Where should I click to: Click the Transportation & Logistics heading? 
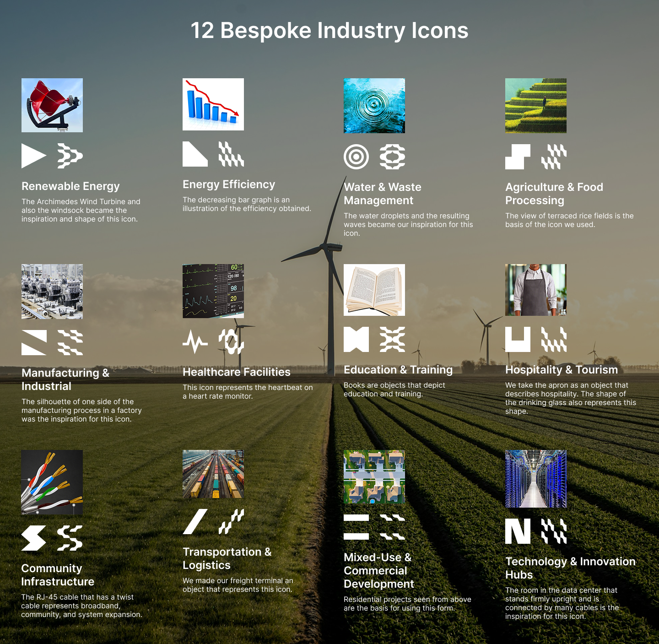pos(227,558)
